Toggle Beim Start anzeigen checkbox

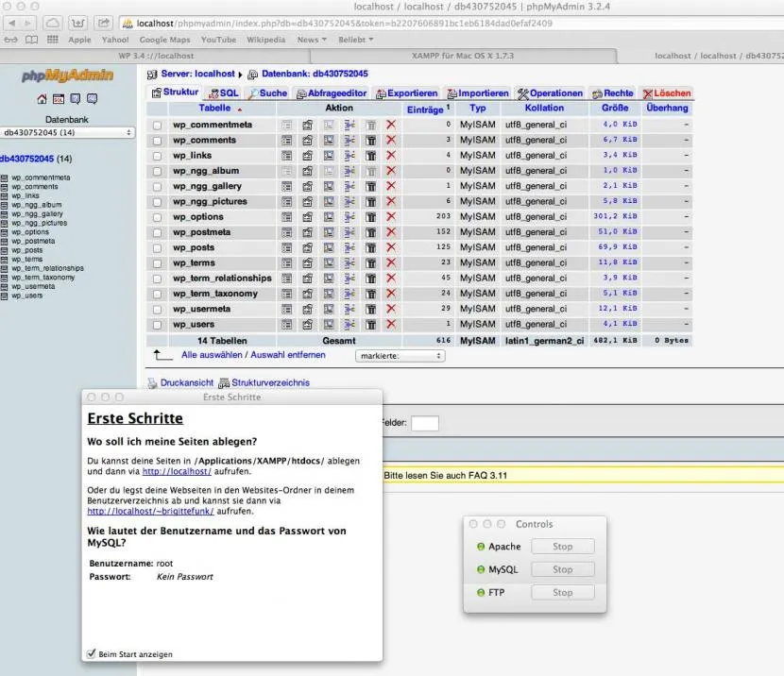91,653
